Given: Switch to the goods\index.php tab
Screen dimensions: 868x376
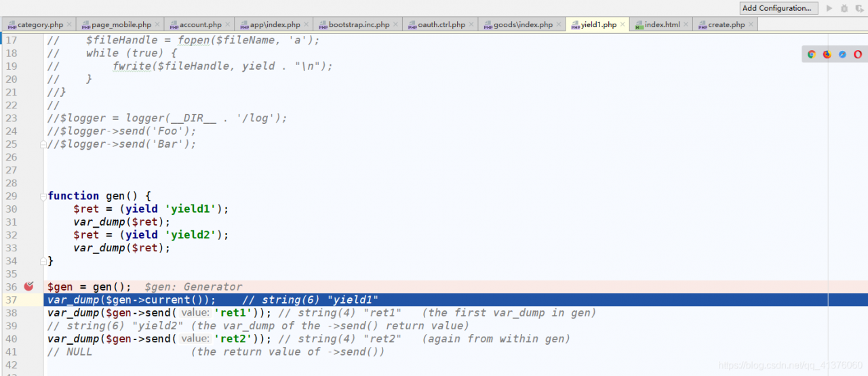Looking at the screenshot, I should [x=523, y=24].
